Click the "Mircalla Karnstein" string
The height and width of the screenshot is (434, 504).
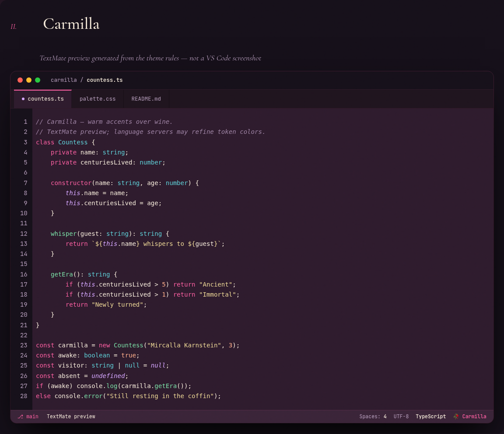184,345
